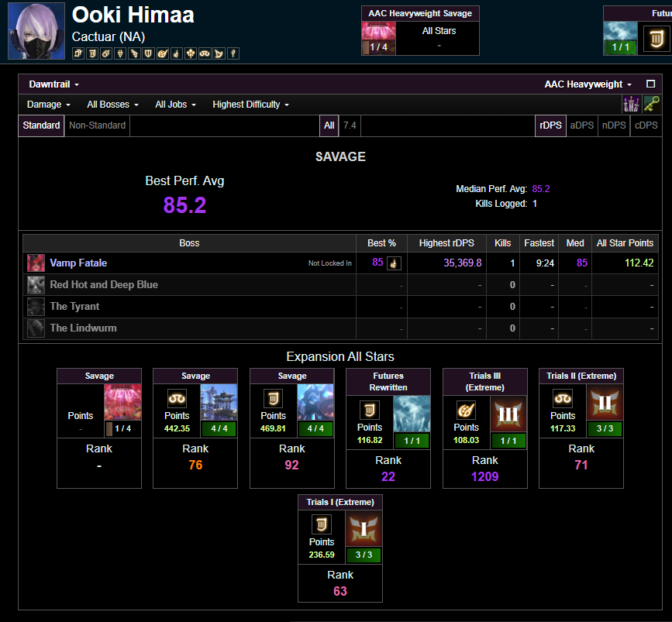Click the character avatar portrait
This screenshot has width=672, height=622.
point(36,31)
